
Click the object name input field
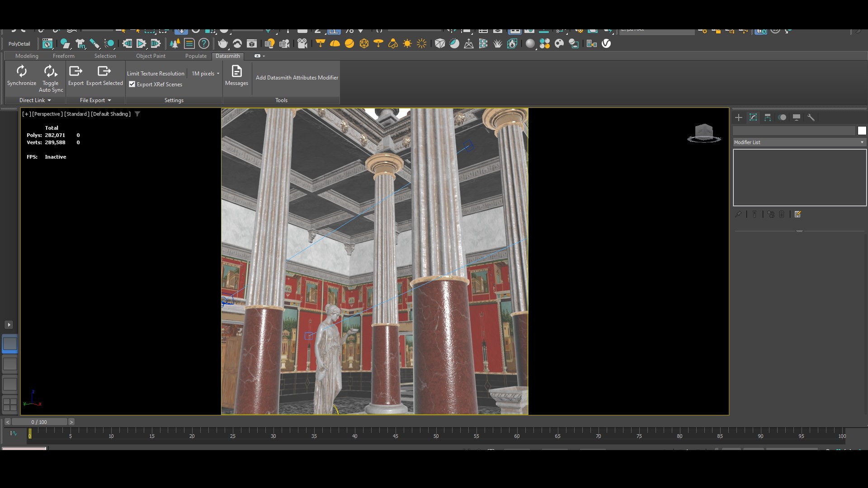pyautogui.click(x=794, y=131)
